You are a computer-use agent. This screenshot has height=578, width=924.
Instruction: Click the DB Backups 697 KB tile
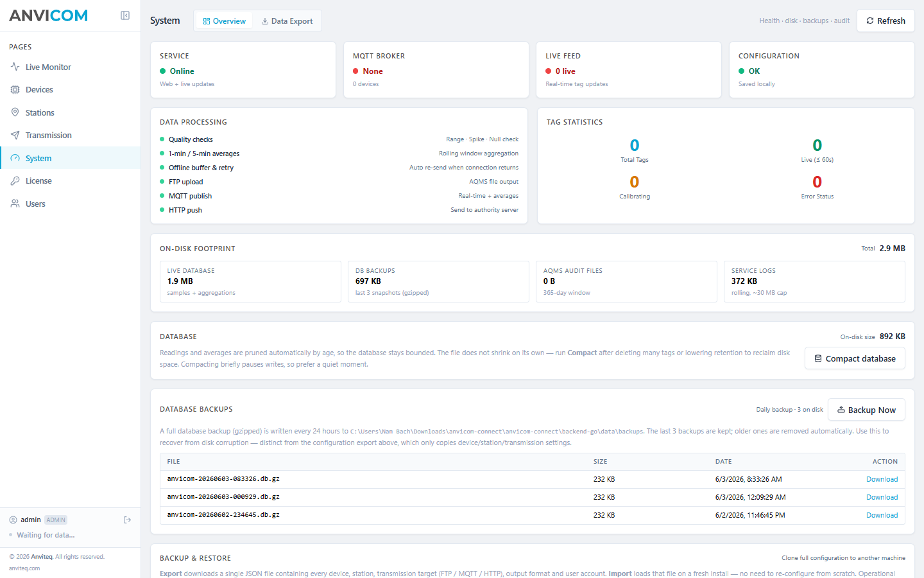438,281
